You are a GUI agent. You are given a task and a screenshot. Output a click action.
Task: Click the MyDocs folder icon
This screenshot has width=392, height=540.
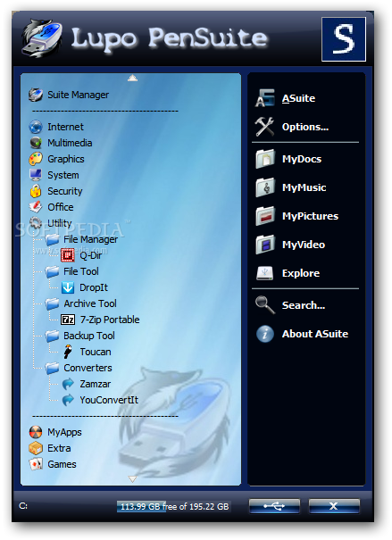[x=265, y=159]
